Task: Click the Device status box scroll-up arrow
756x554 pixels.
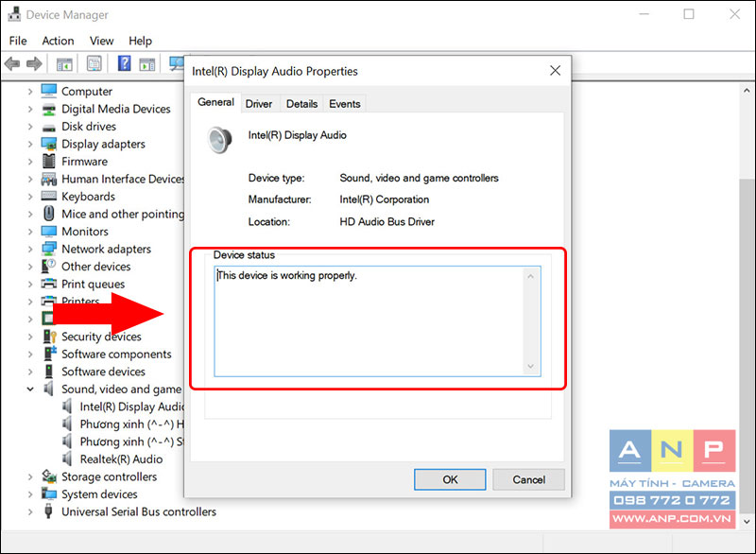Action: point(531,276)
